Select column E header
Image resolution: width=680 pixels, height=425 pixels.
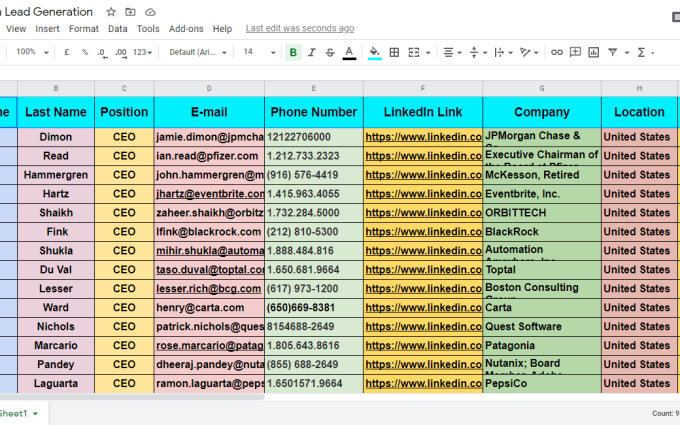point(314,88)
